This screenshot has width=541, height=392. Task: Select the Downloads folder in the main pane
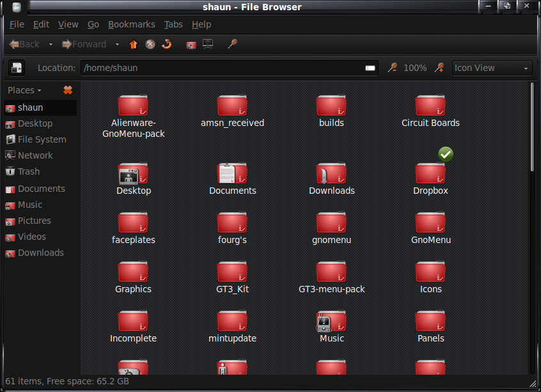[x=331, y=173]
